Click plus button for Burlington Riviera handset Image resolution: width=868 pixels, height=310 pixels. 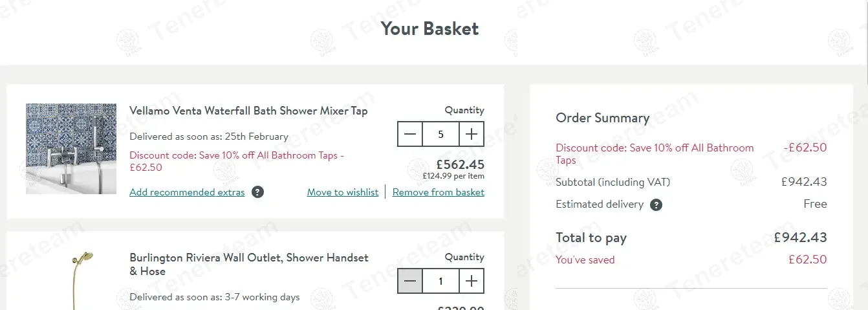click(472, 282)
